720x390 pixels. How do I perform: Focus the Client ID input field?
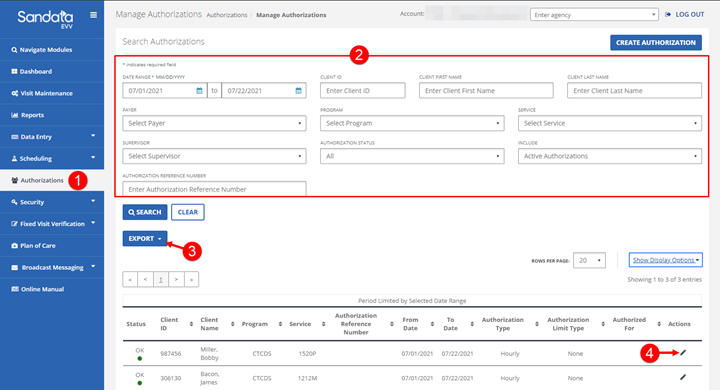363,90
